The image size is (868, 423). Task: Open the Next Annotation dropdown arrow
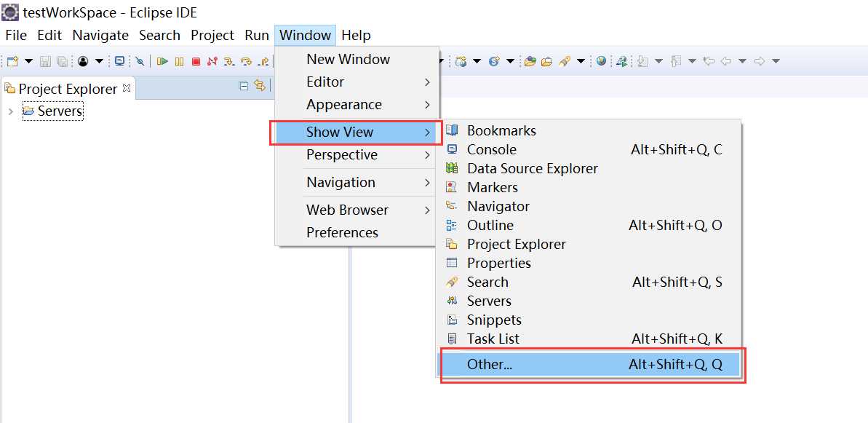pos(658,61)
